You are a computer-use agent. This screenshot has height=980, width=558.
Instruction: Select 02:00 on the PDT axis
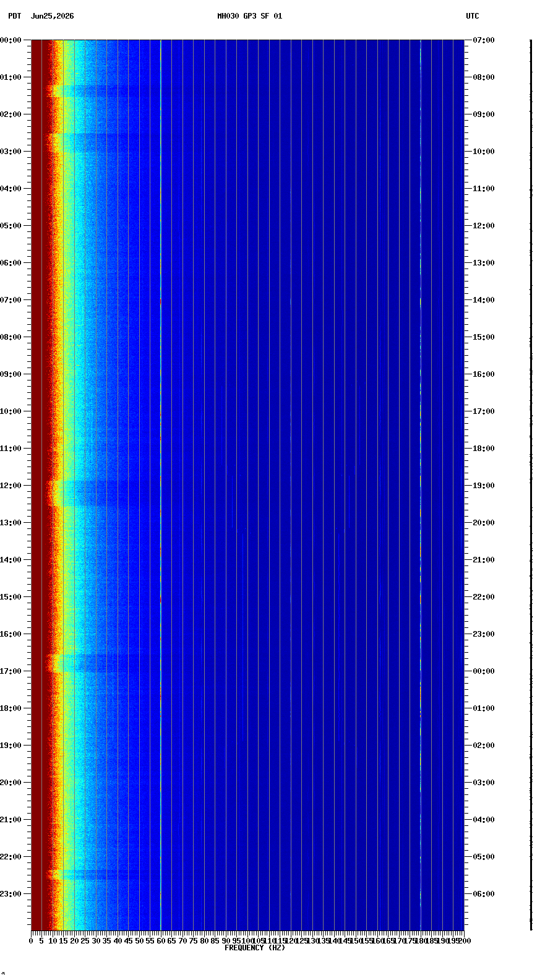point(11,114)
